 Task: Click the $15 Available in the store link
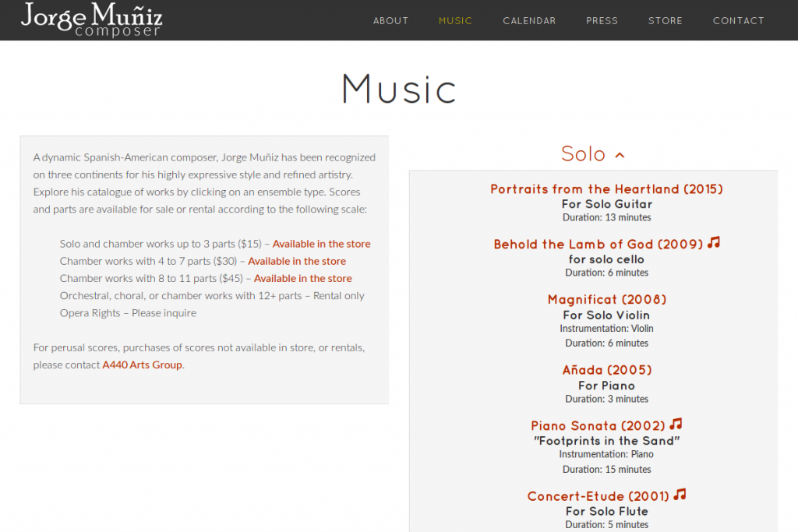point(322,244)
